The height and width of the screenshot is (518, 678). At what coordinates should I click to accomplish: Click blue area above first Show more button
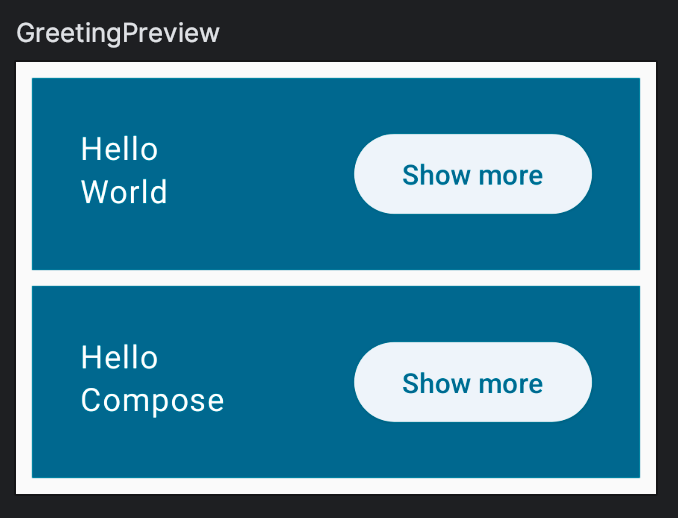[x=472, y=105]
